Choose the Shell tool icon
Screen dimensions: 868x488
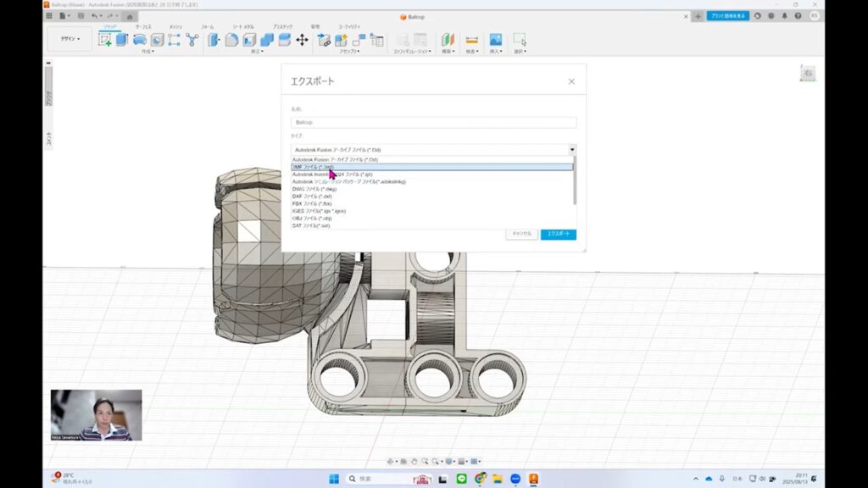pyautogui.click(x=249, y=39)
